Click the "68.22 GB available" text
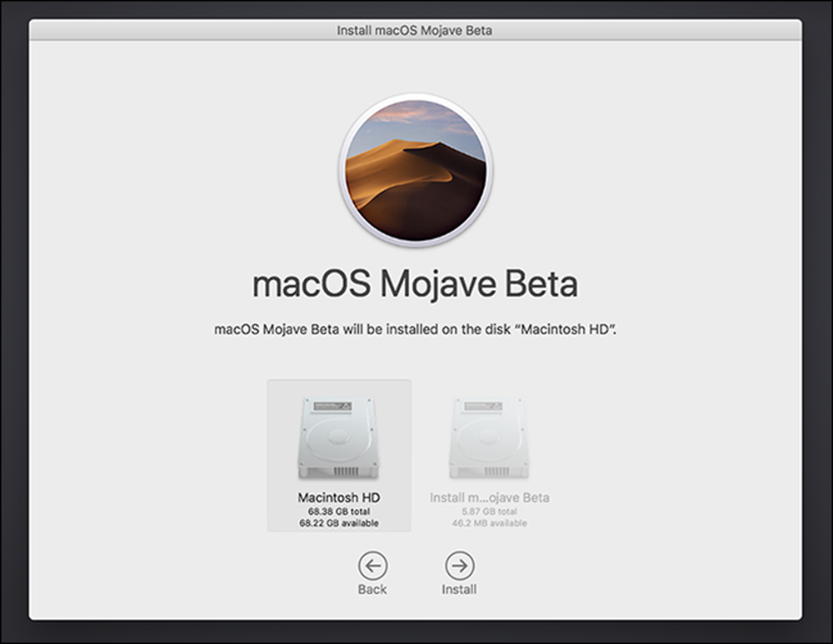Image resolution: width=833 pixels, height=644 pixels. click(x=339, y=523)
